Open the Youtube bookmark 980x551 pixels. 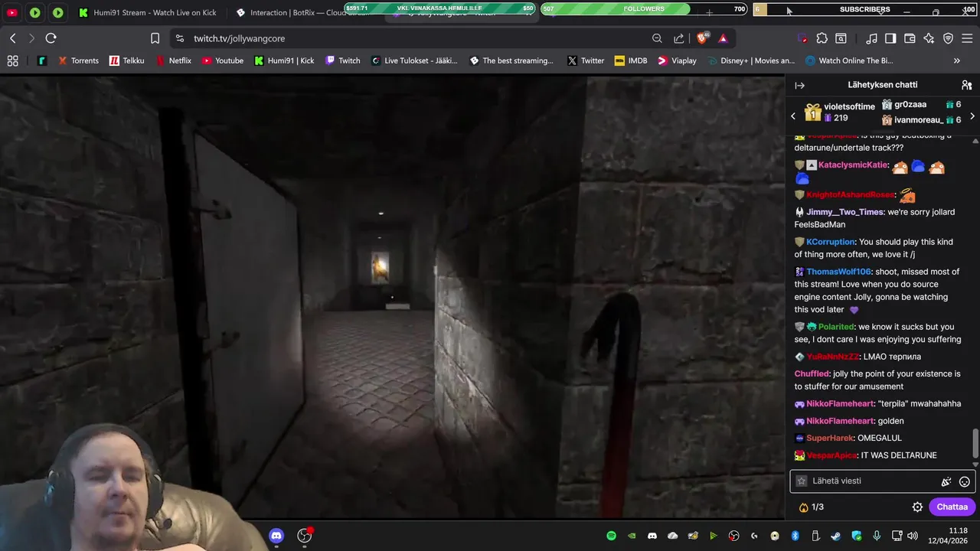tap(223, 60)
